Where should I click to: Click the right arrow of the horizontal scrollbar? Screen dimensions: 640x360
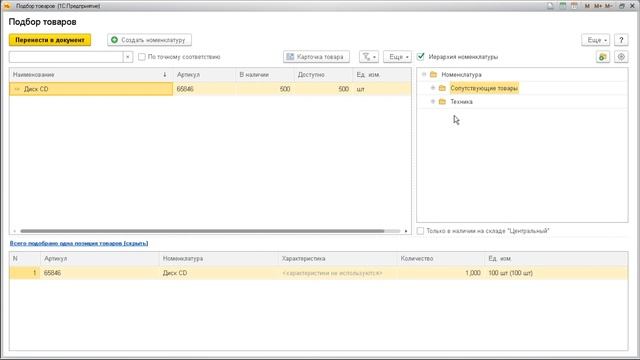406,231
